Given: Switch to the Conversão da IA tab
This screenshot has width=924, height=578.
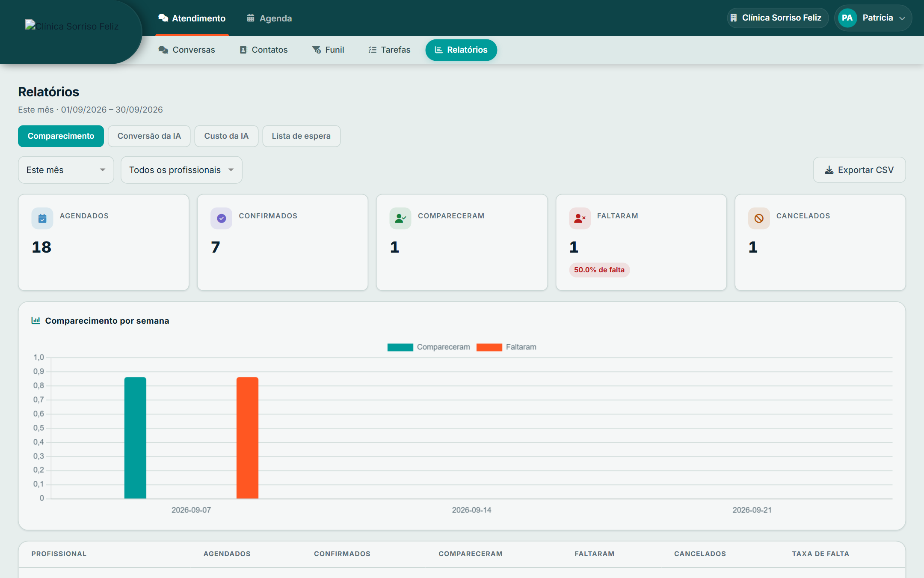Looking at the screenshot, I should 149,136.
